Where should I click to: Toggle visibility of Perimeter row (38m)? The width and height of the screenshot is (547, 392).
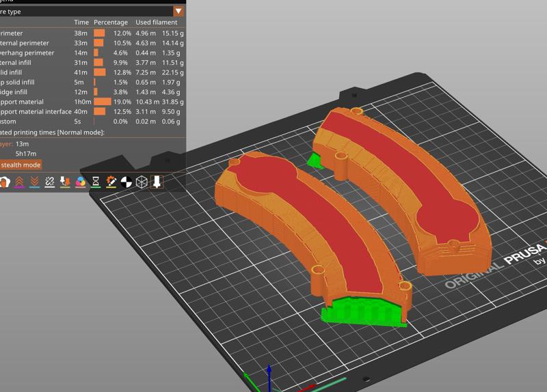coord(92,33)
